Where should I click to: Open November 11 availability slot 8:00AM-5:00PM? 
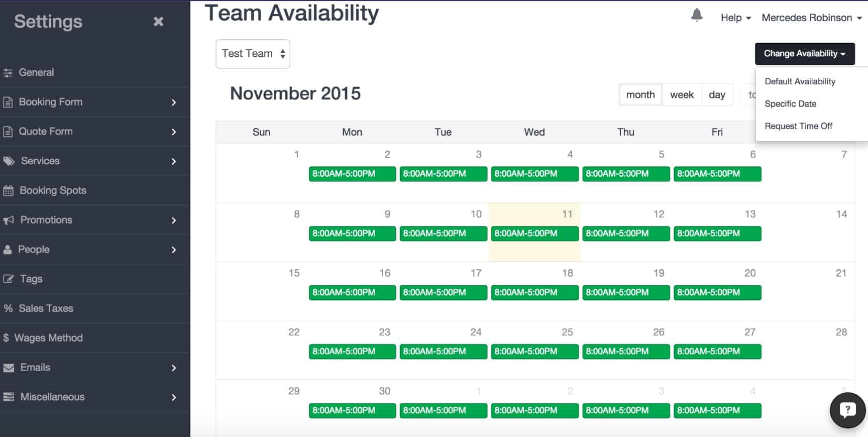[x=534, y=234]
